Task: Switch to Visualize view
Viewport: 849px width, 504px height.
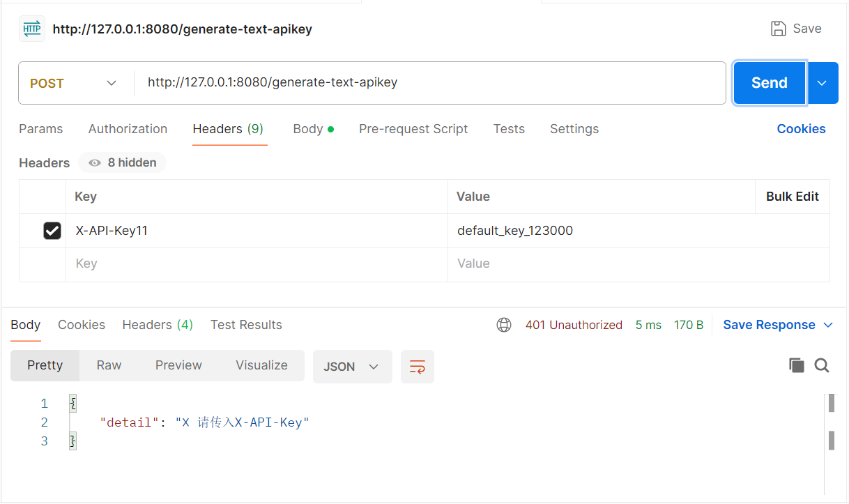Action: coord(261,365)
